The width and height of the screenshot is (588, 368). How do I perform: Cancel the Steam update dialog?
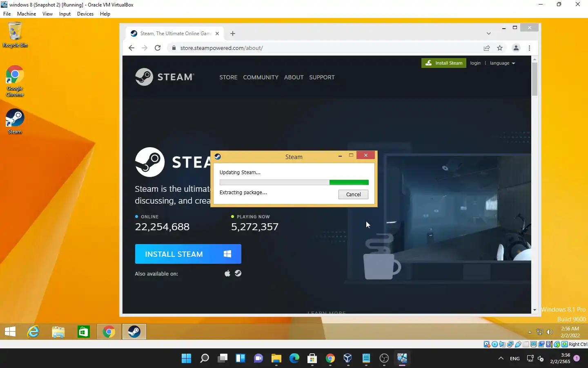[x=353, y=195]
